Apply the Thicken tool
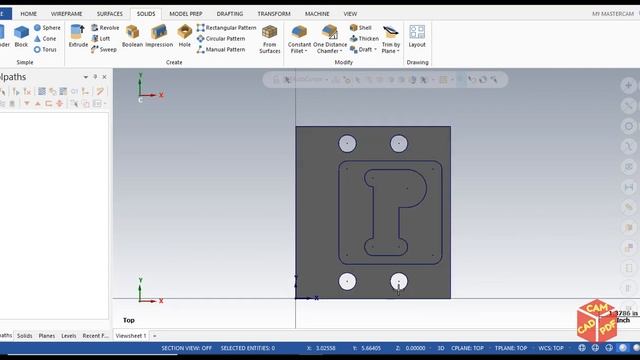This screenshot has width=640, height=360. (x=364, y=39)
